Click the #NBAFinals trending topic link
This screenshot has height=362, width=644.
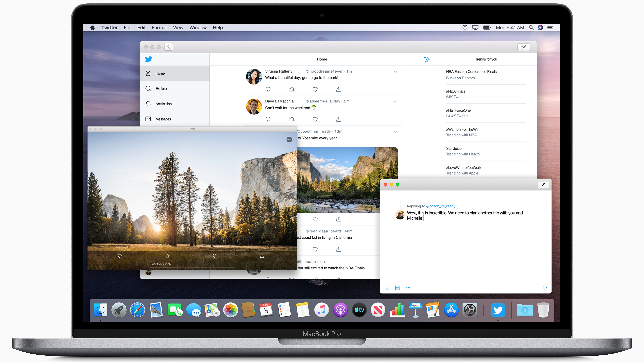456,91
